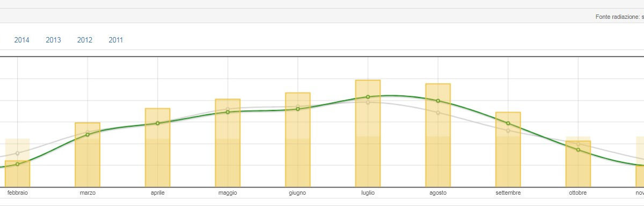Viewport: 644px width, 206px height.
Task: Select green line point above marzo
Action: pyautogui.click(x=87, y=134)
